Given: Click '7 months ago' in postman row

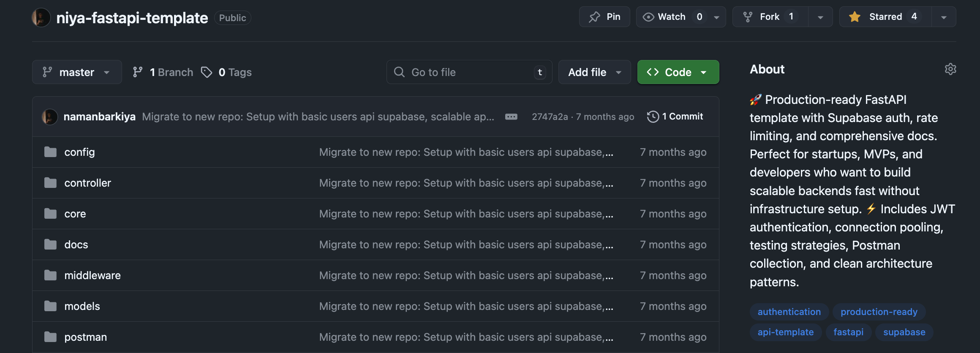Looking at the screenshot, I should click(x=673, y=337).
